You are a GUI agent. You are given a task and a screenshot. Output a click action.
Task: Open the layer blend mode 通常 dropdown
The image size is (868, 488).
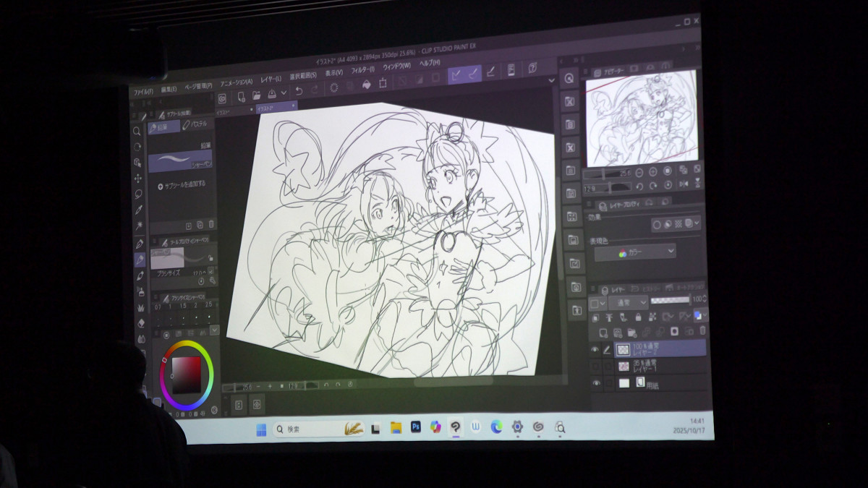coord(627,301)
